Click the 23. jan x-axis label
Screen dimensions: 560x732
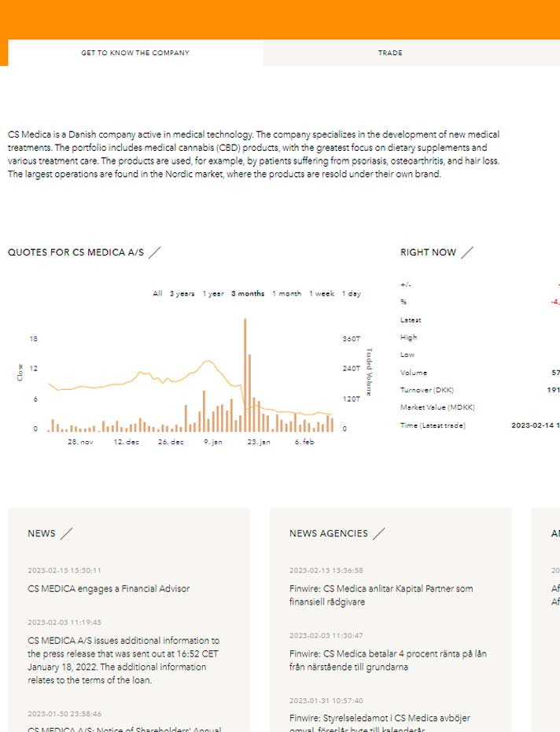click(259, 442)
